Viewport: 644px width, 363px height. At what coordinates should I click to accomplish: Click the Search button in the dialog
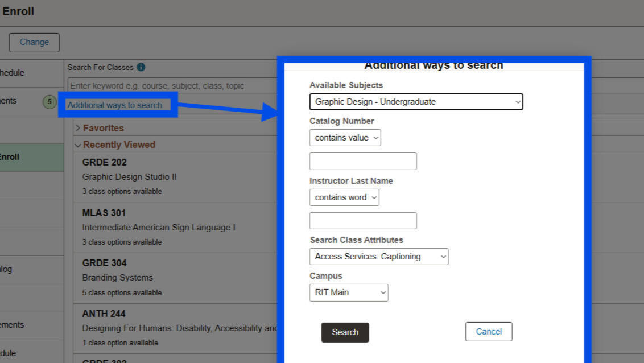pyautogui.click(x=345, y=332)
